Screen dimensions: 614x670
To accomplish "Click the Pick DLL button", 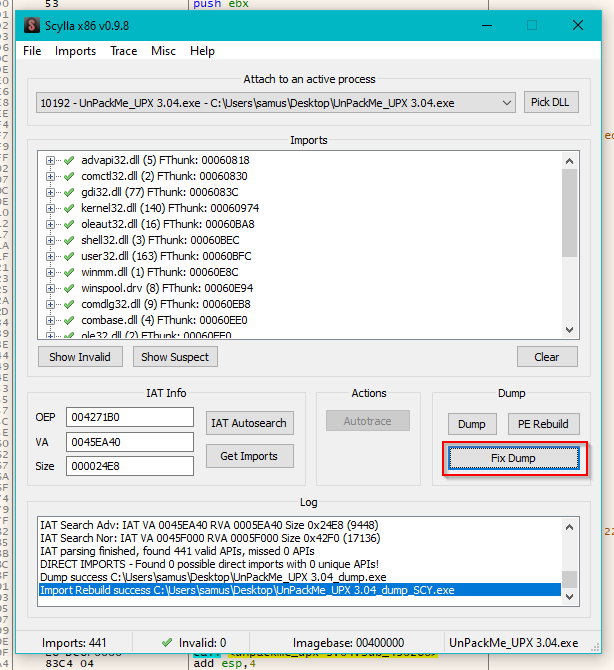I will coord(551,103).
